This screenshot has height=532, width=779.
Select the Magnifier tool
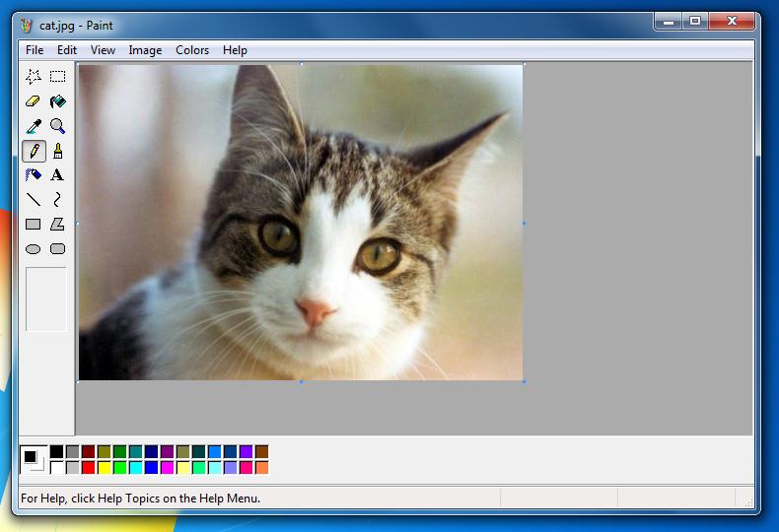(58, 126)
